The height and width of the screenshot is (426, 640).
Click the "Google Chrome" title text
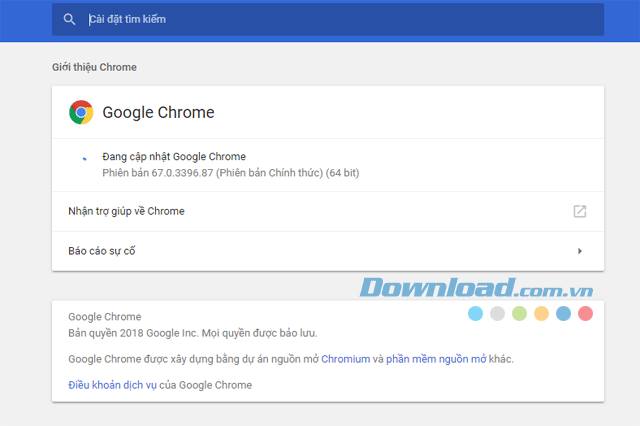[158, 113]
